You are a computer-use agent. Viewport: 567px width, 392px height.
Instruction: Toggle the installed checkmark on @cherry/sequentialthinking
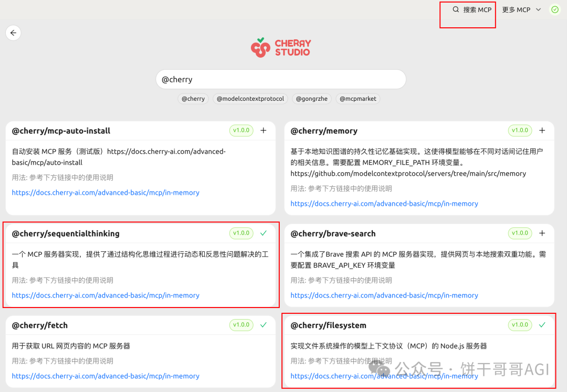pos(264,233)
